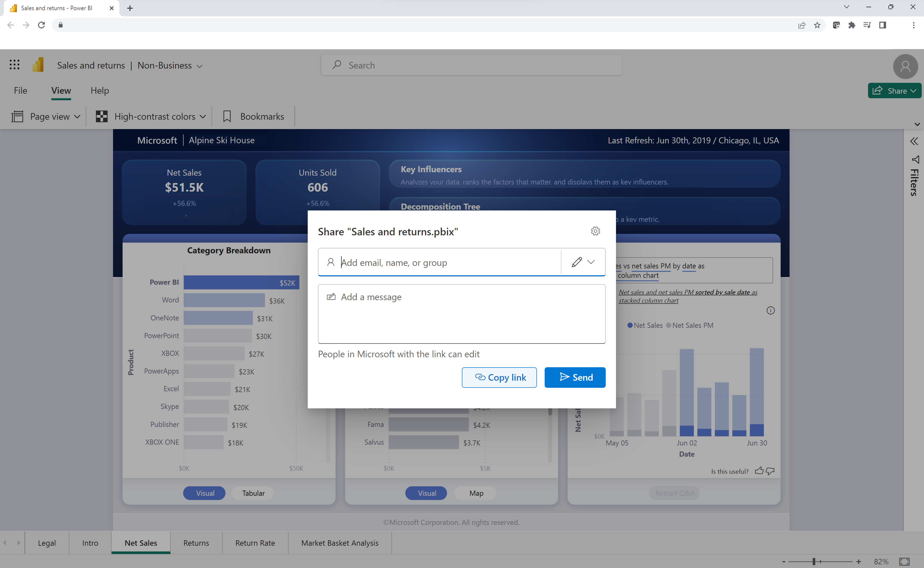Open the High-contrast colors dropdown
924x568 pixels.
point(203,116)
